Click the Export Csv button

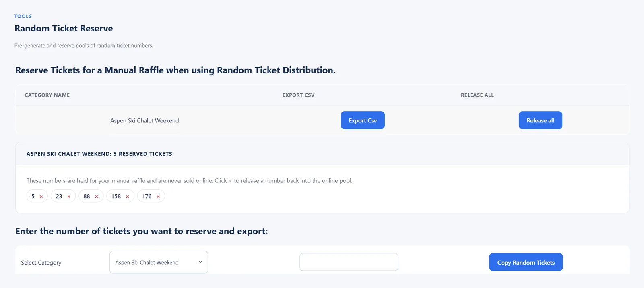[363, 120]
